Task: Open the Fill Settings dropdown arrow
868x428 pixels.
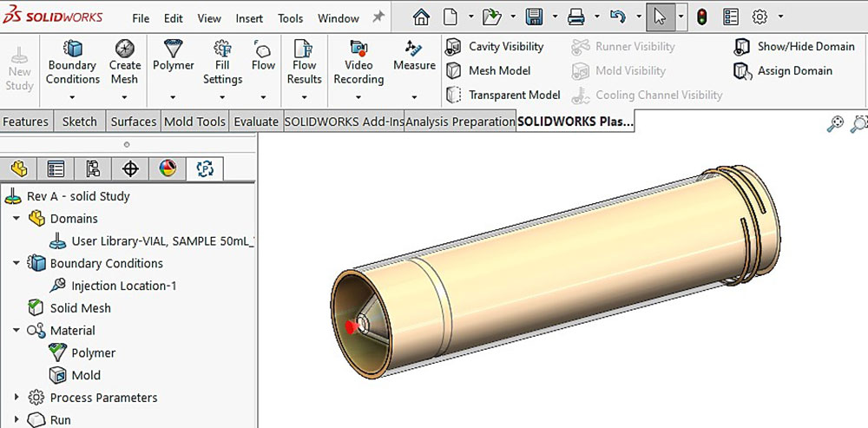Action: click(222, 97)
